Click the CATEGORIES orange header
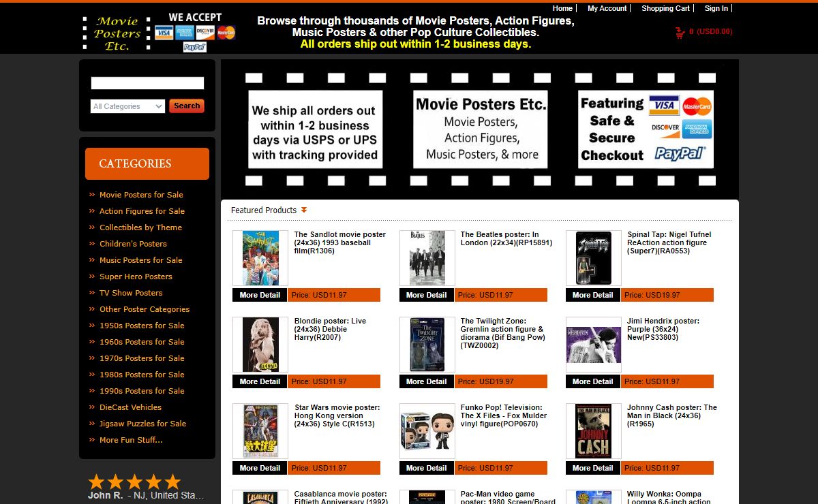Image resolution: width=818 pixels, height=504 pixels. tap(147, 163)
